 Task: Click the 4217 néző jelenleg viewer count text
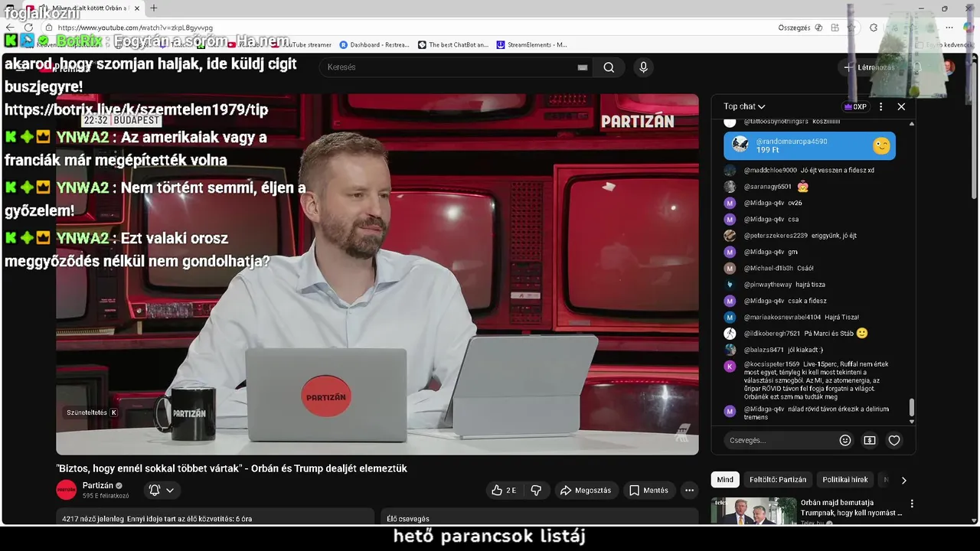pos(92,519)
